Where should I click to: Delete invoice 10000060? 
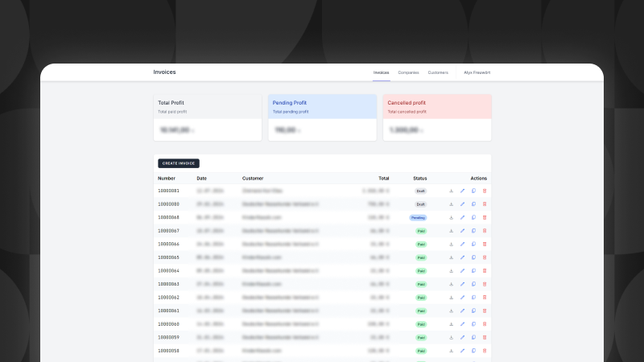point(485,324)
